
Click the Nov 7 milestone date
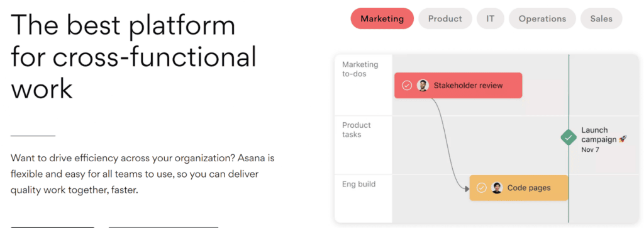tap(590, 150)
